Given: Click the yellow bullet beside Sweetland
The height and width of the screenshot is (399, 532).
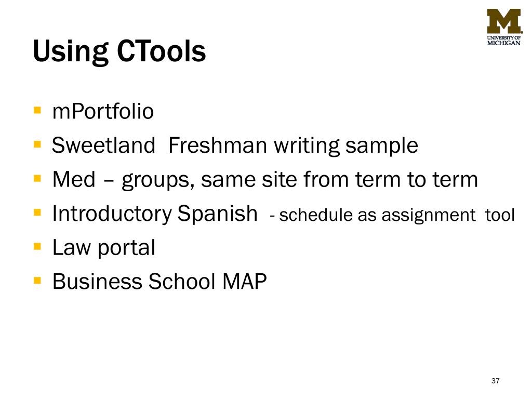Looking at the screenshot, I should click(37, 144).
